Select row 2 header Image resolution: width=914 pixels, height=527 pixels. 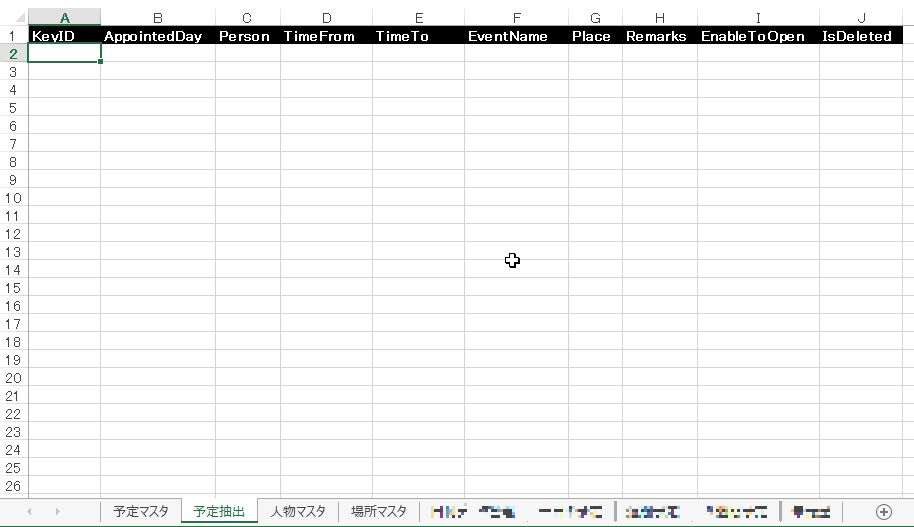[13, 54]
